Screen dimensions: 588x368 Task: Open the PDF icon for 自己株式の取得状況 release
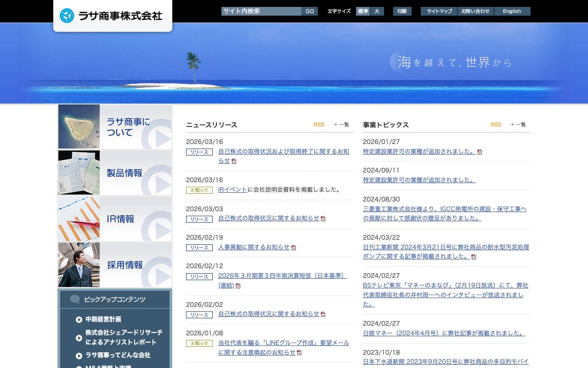pyautogui.click(x=323, y=219)
